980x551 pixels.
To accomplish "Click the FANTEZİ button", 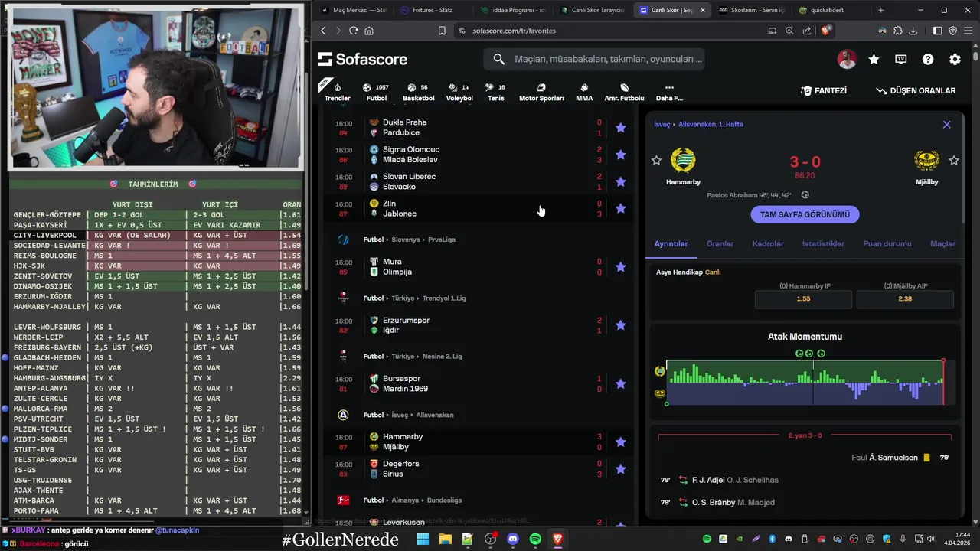I will tap(824, 90).
